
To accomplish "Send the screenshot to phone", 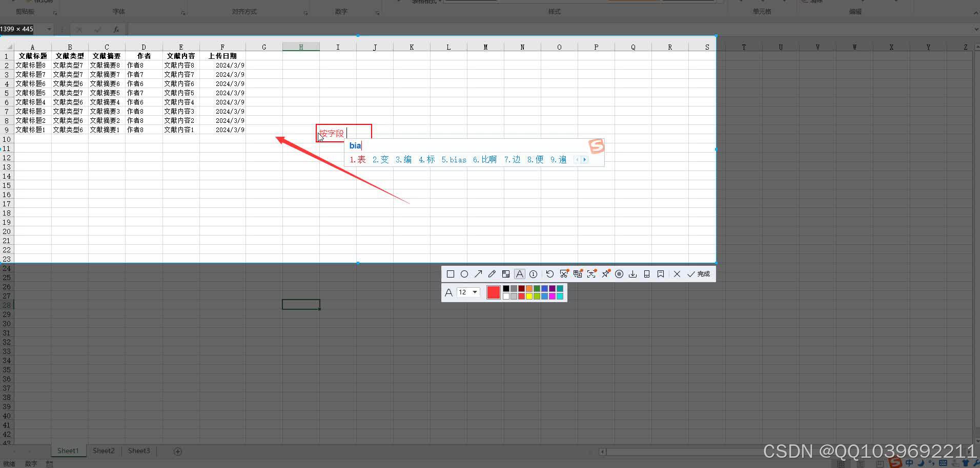I will click(647, 274).
